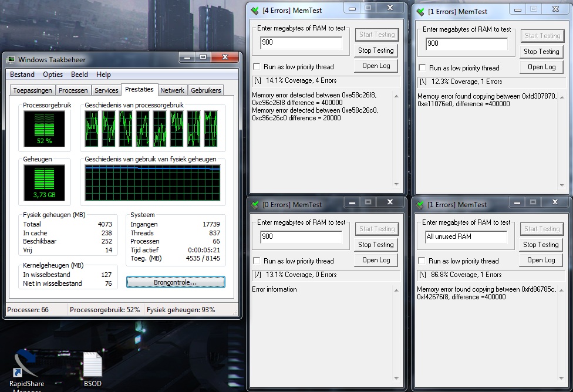573x392 pixels.
Task: Click scroll up arrow in 12.3% Coverage error log
Action: (x=562, y=97)
